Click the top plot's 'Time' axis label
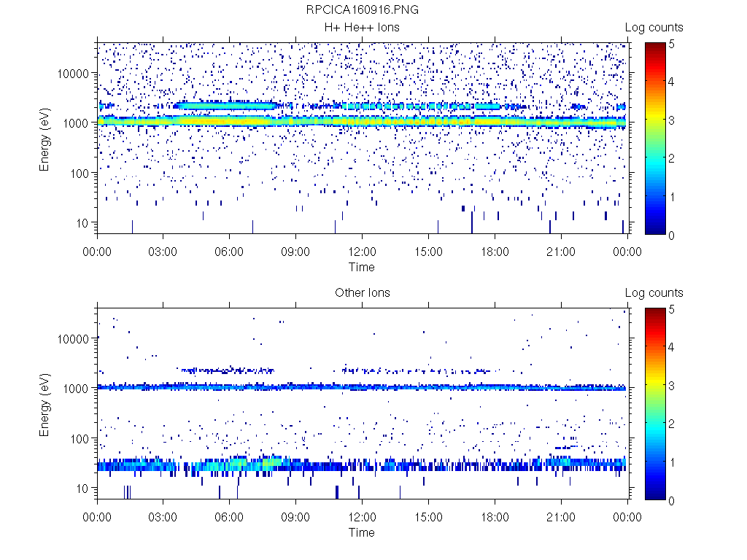 point(362,267)
